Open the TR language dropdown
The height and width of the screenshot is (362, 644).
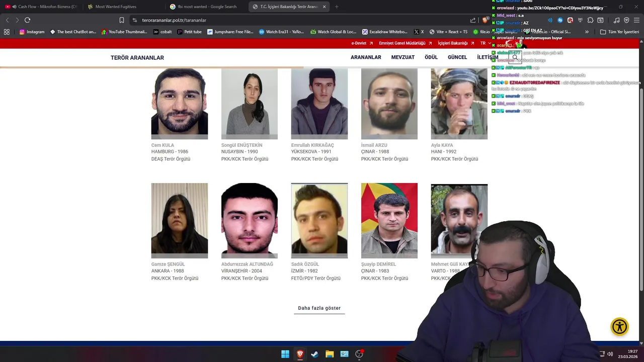[x=486, y=43]
